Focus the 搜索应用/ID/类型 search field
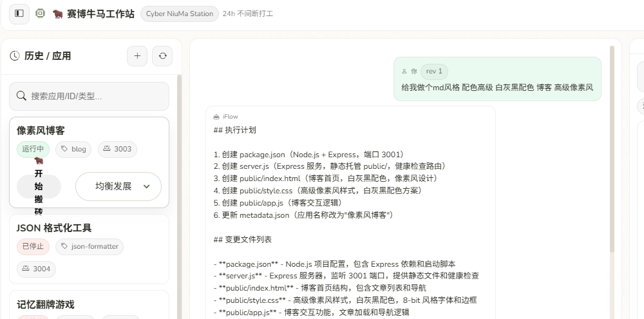644x319 pixels. [x=97, y=96]
